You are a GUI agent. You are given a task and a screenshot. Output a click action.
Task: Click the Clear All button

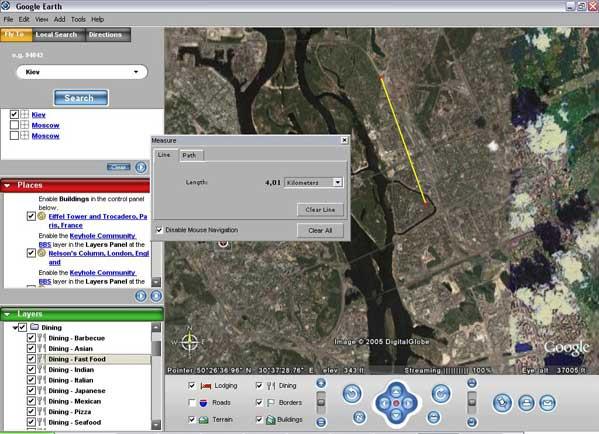point(320,230)
